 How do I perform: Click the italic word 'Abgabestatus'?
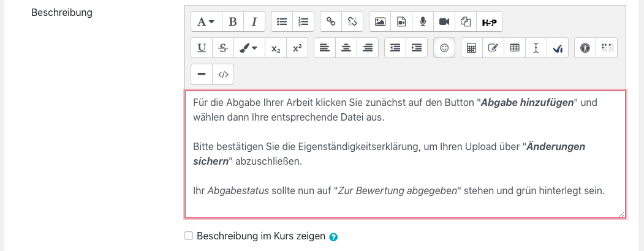click(238, 191)
